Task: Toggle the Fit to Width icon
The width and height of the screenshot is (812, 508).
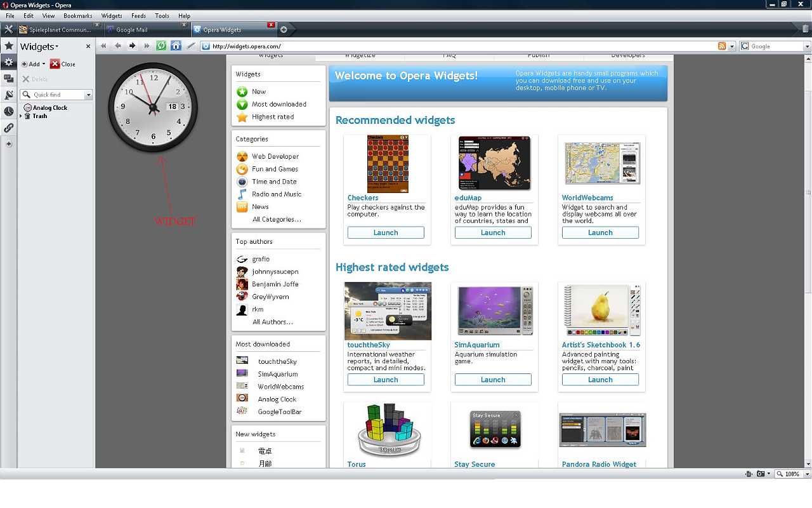Action: tap(749, 474)
